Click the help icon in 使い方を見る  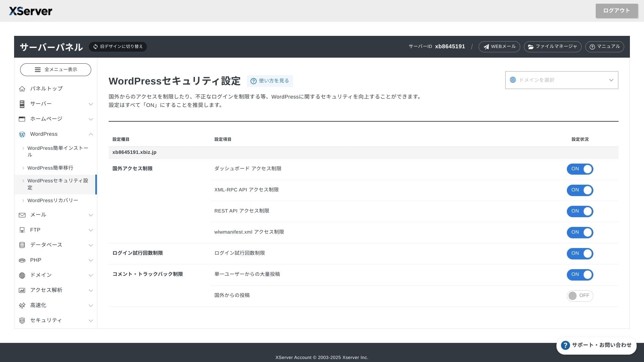pos(254,81)
